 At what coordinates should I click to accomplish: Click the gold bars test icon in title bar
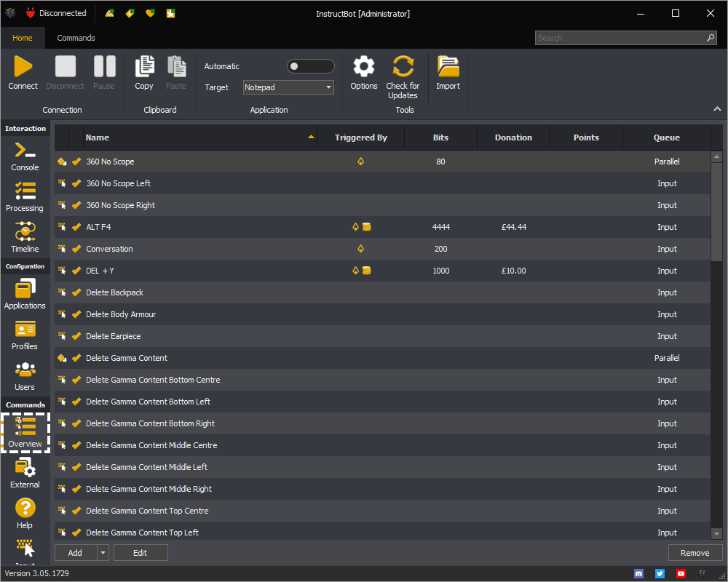click(110, 13)
